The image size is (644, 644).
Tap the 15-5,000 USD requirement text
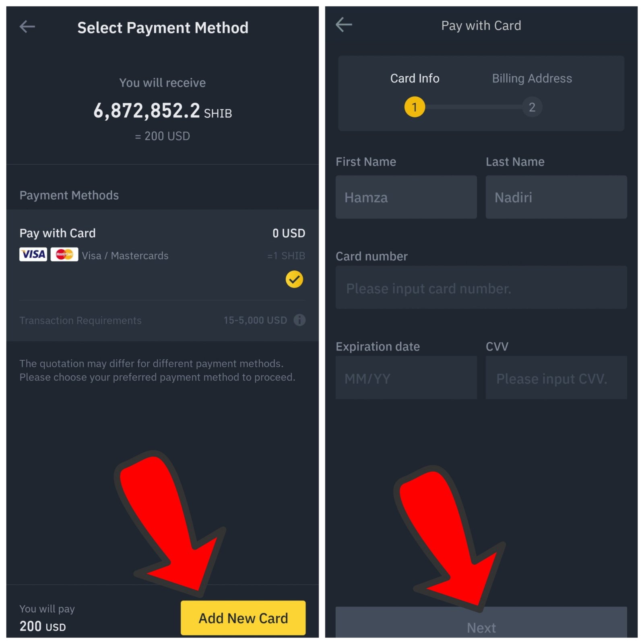click(x=255, y=320)
